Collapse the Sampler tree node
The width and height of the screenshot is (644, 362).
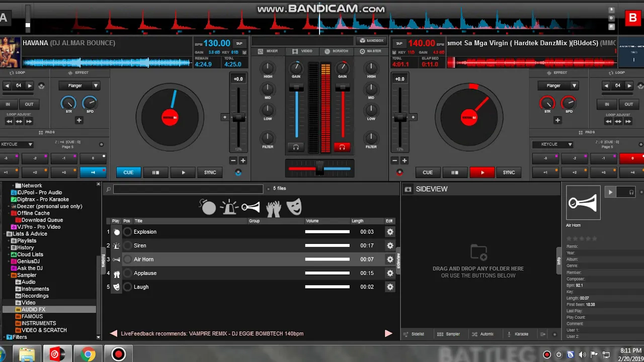click(x=10, y=275)
